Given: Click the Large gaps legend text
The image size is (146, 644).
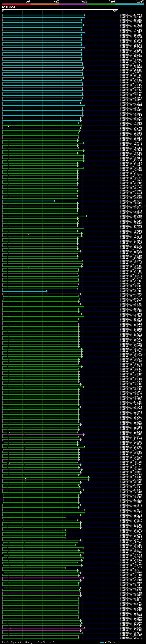Looking at the screenshot, I should tap(28, 642).
